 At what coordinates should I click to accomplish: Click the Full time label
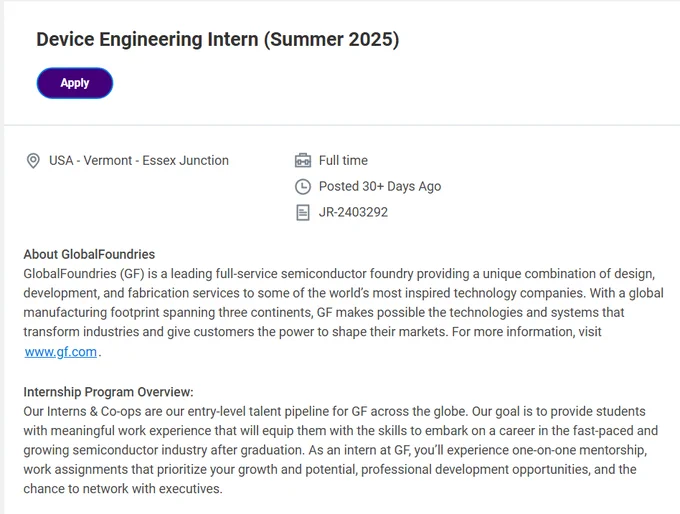coord(343,160)
